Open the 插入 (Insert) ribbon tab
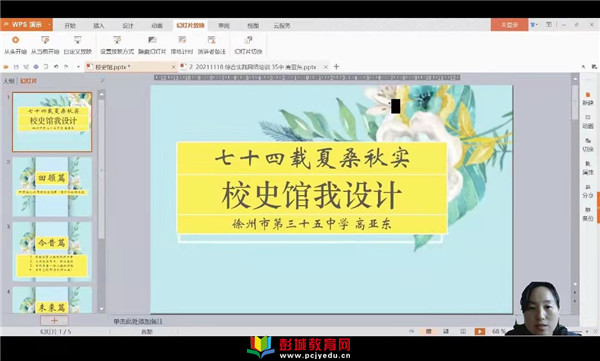This screenshot has height=361, width=600. 99,26
